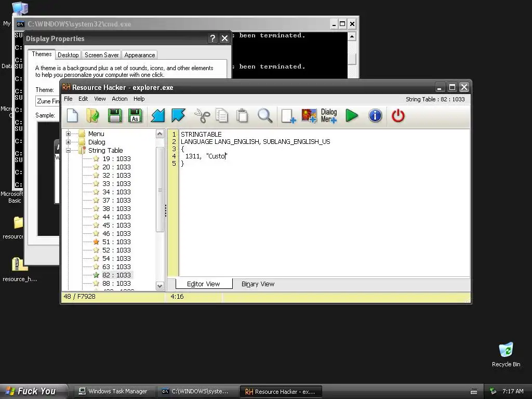The height and width of the screenshot is (399, 532).
Task: Compile script with green play arrow
Action: coord(352,116)
